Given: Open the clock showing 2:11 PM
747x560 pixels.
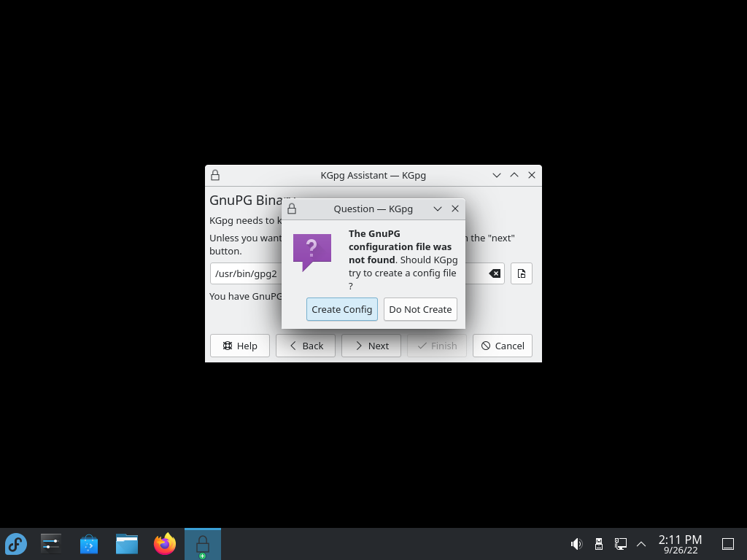Looking at the screenshot, I should (681, 544).
